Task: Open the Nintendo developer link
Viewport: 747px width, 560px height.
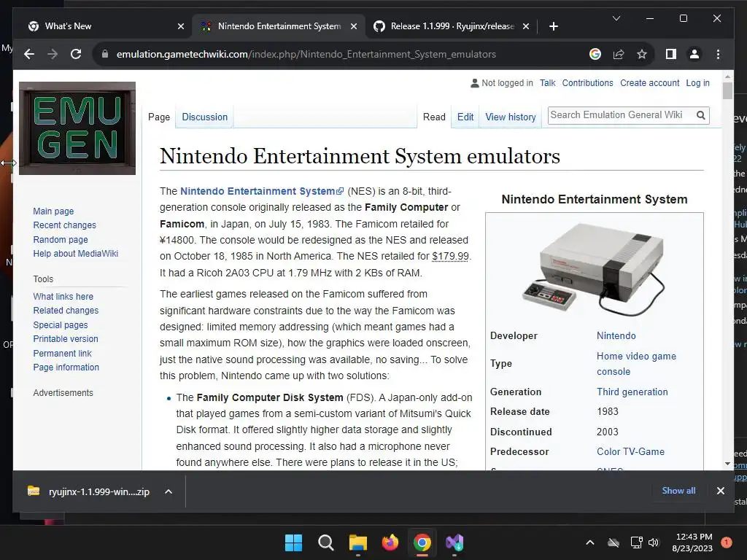Action: tap(616, 335)
